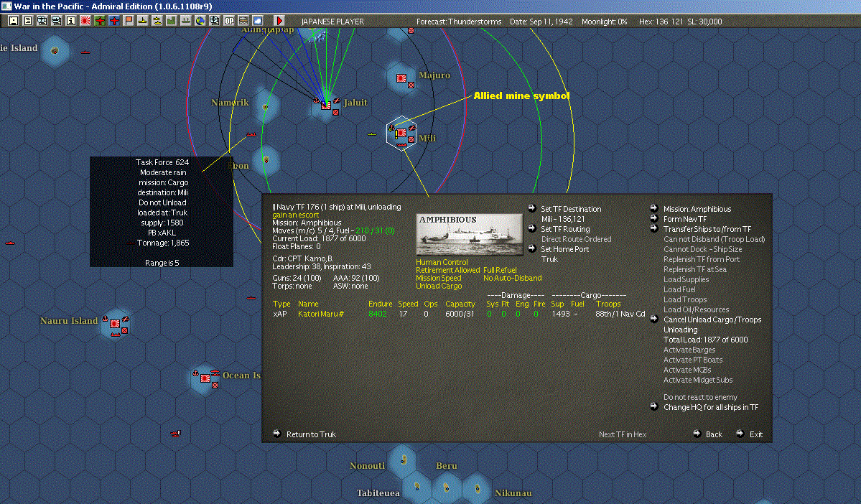
Task: Click the gray ship with arrows icon
Action: (185, 21)
